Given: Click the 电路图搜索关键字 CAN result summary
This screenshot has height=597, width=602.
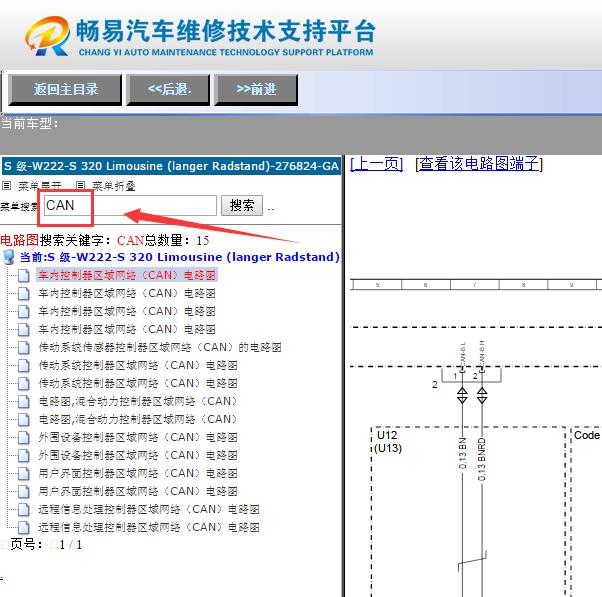Looking at the screenshot, I should pos(105,240).
